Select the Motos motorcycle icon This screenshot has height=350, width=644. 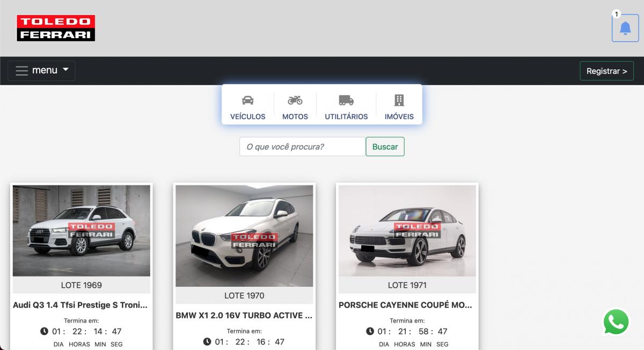tap(295, 100)
